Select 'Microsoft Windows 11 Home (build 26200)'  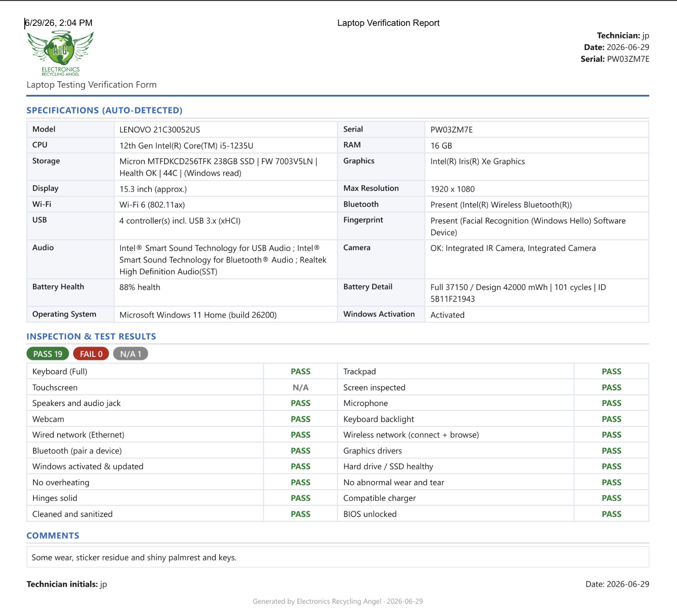point(198,315)
